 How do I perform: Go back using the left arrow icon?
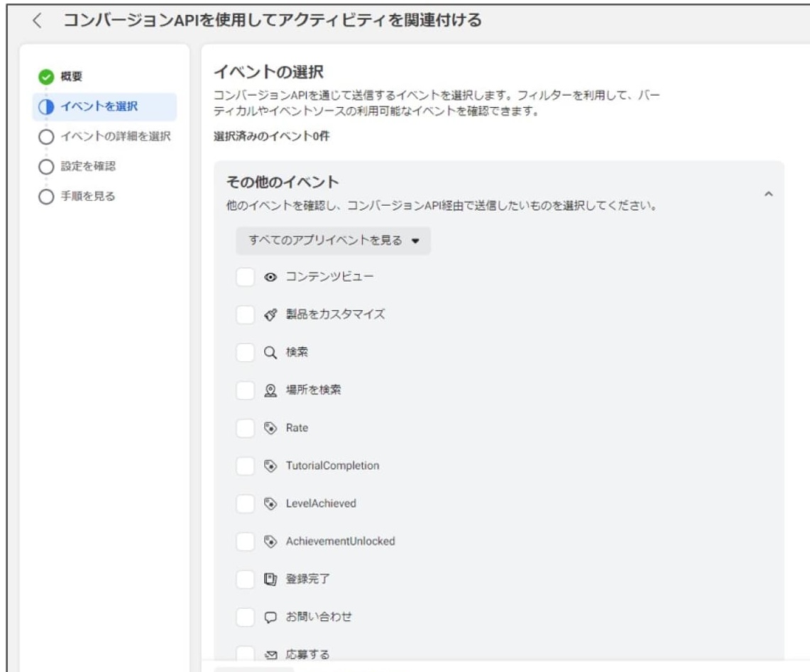coord(37,21)
